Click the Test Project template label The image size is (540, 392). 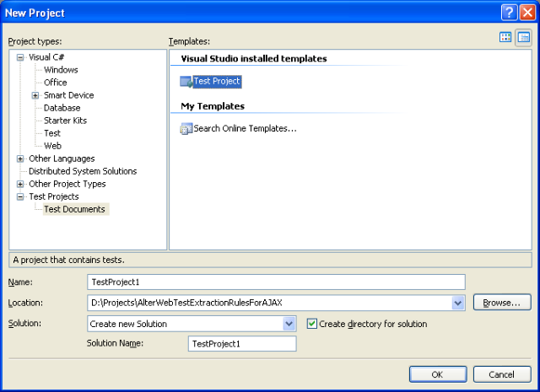click(x=217, y=82)
